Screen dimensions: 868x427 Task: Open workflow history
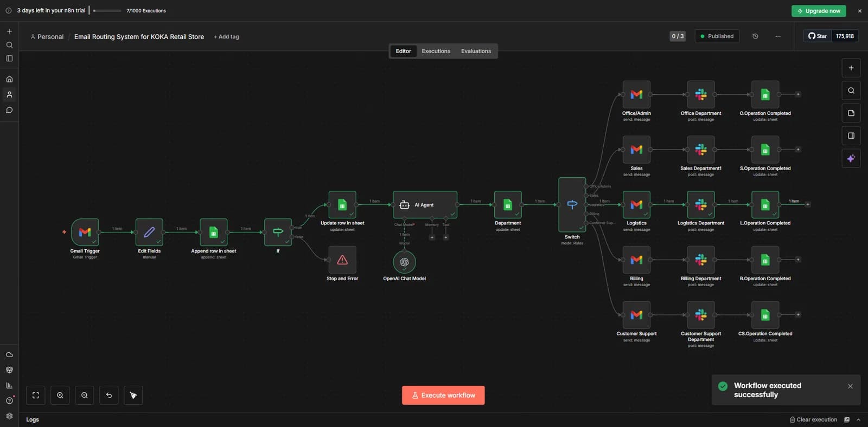[x=755, y=36]
